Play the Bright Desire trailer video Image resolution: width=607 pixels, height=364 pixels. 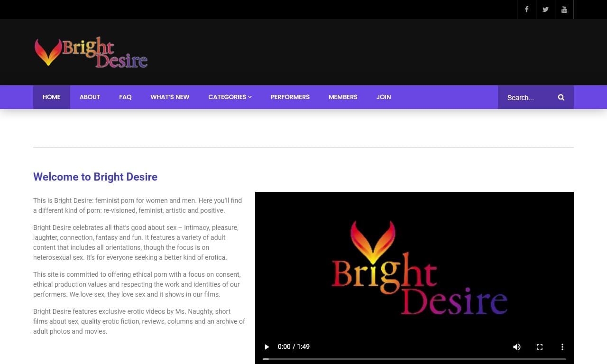267,346
